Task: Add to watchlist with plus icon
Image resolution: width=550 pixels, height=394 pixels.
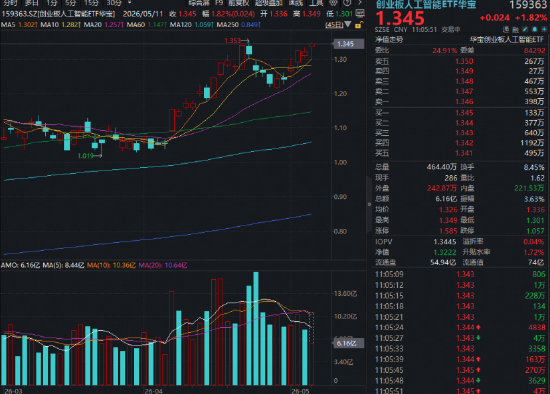Action: point(544,29)
